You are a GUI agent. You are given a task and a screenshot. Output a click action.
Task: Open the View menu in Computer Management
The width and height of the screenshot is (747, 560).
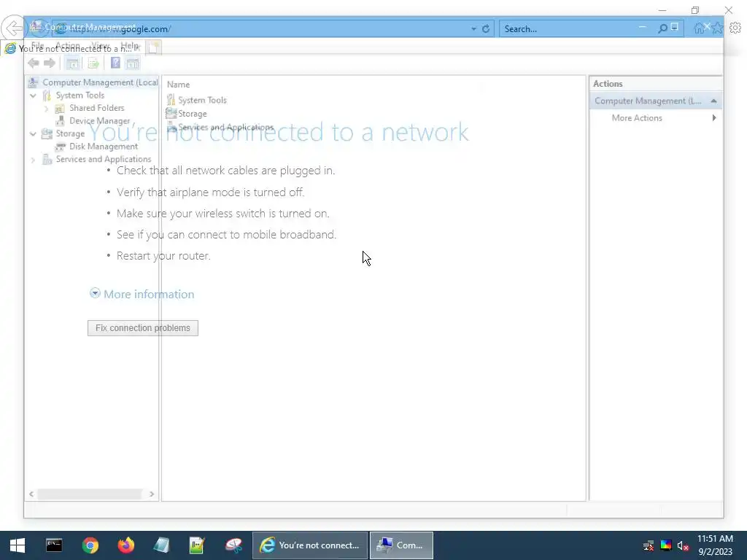point(101,46)
